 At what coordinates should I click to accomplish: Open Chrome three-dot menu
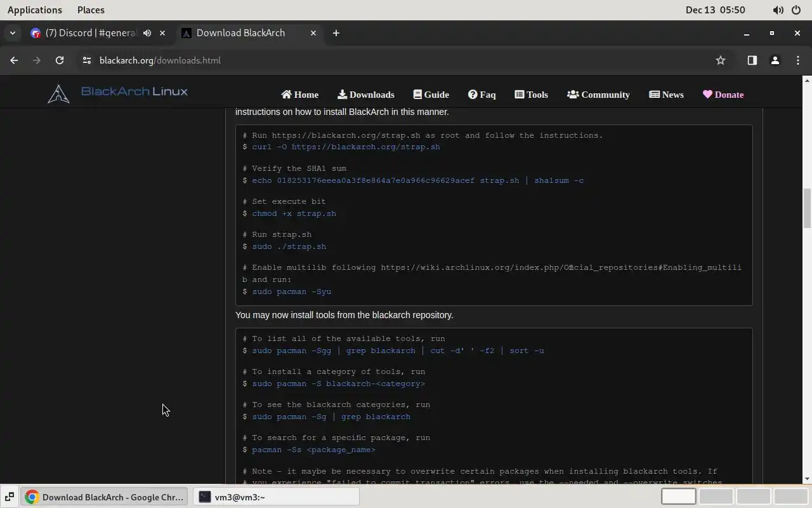[x=798, y=60]
